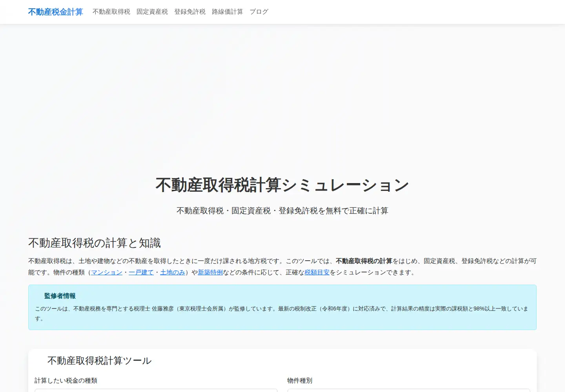Go to 固定資産税 navigation item
This screenshot has height=392, width=565.
click(152, 12)
